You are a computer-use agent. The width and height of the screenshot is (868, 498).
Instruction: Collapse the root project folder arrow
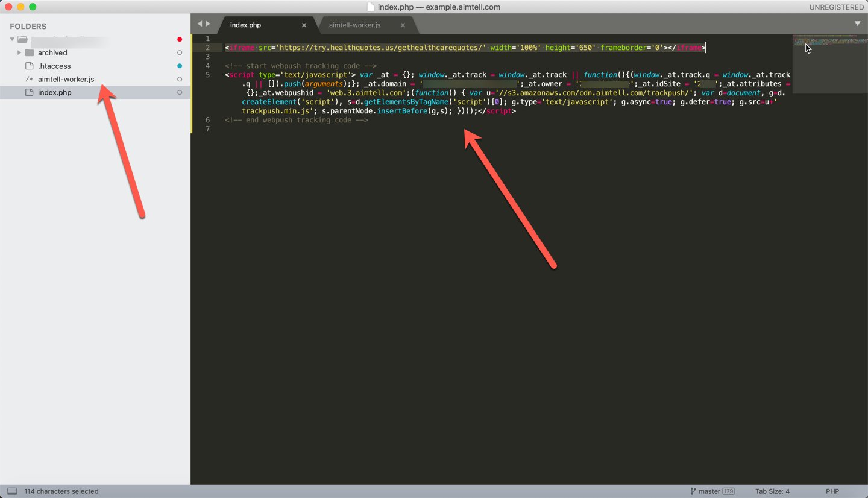(x=11, y=40)
